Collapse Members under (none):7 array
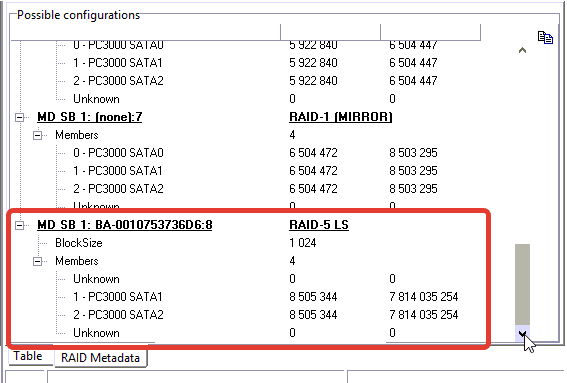This screenshot has width=567, height=383. (x=37, y=135)
